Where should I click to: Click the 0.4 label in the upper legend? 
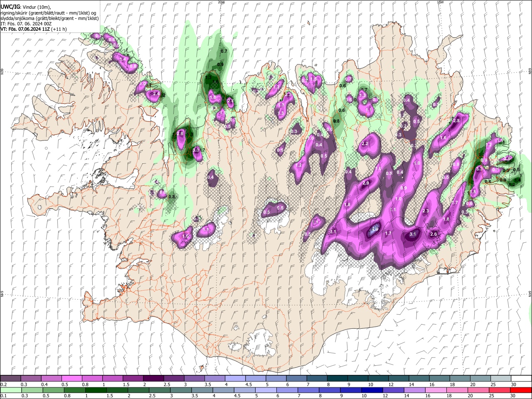pyautogui.click(x=44, y=384)
